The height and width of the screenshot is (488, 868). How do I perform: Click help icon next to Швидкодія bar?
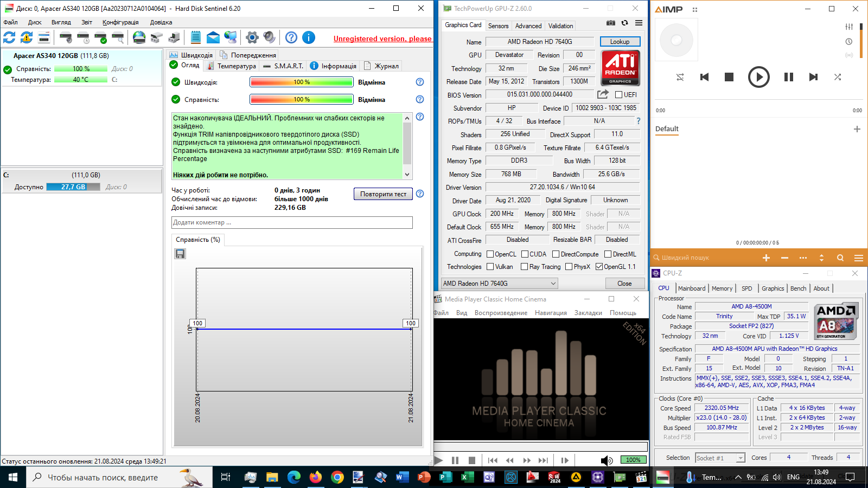pos(420,82)
